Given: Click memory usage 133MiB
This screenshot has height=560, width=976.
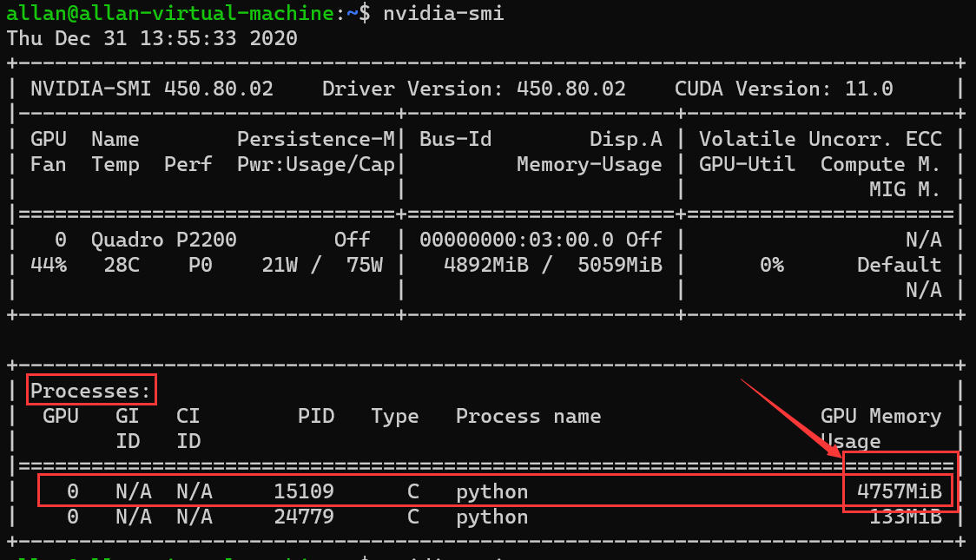Looking at the screenshot, I should click(906, 517).
